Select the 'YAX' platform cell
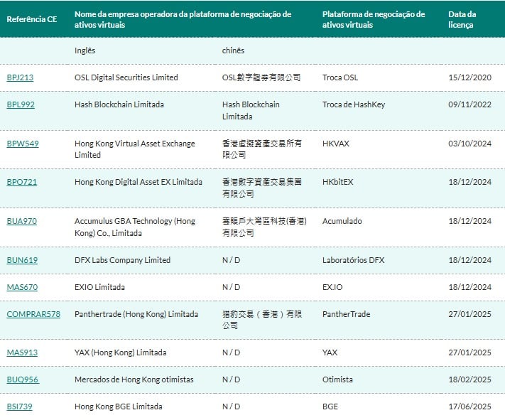This screenshot has height=420, width=505. click(330, 352)
